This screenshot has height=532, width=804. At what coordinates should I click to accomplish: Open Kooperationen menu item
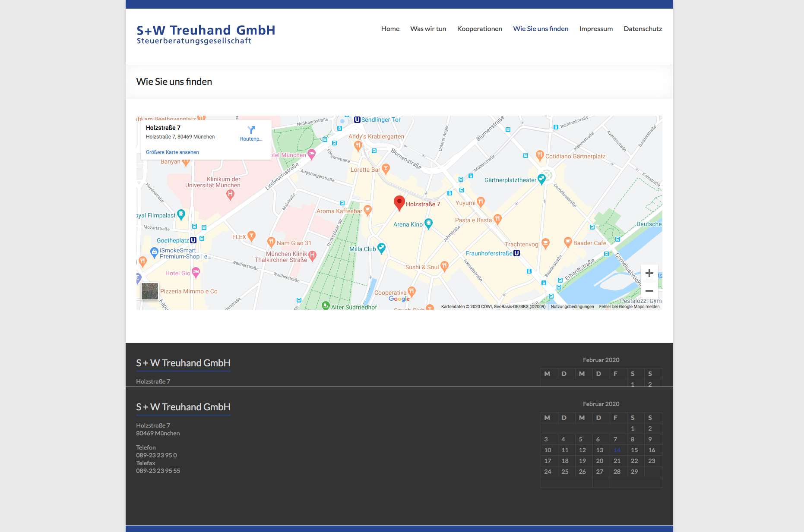[x=480, y=29]
